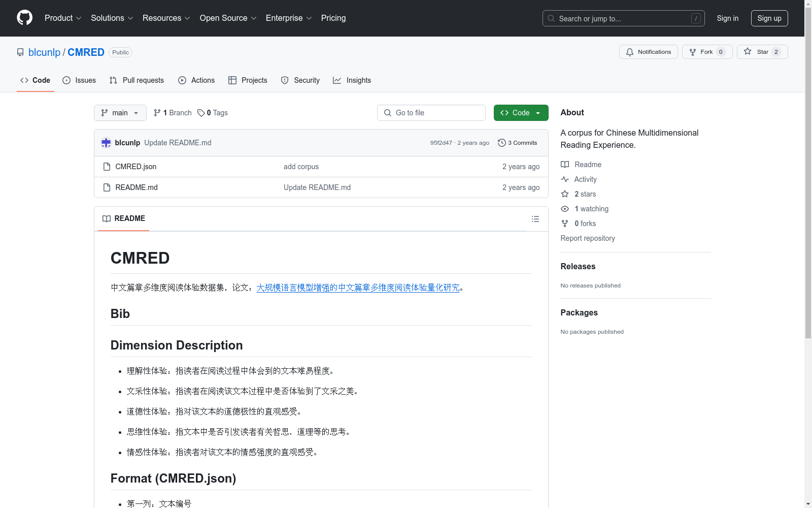Open the CMRED repository name link
Viewport: 812px width, 508px height.
pos(86,52)
